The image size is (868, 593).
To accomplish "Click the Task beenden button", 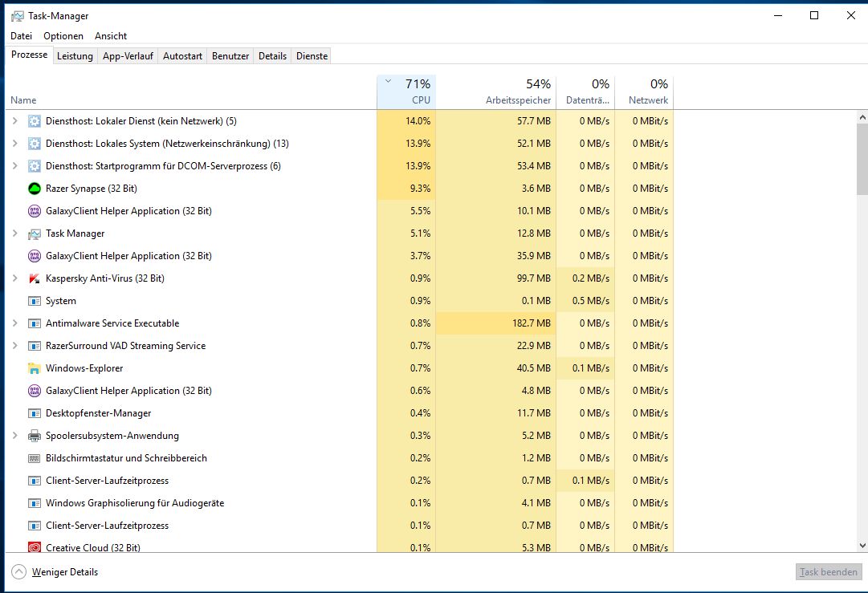I will click(828, 572).
